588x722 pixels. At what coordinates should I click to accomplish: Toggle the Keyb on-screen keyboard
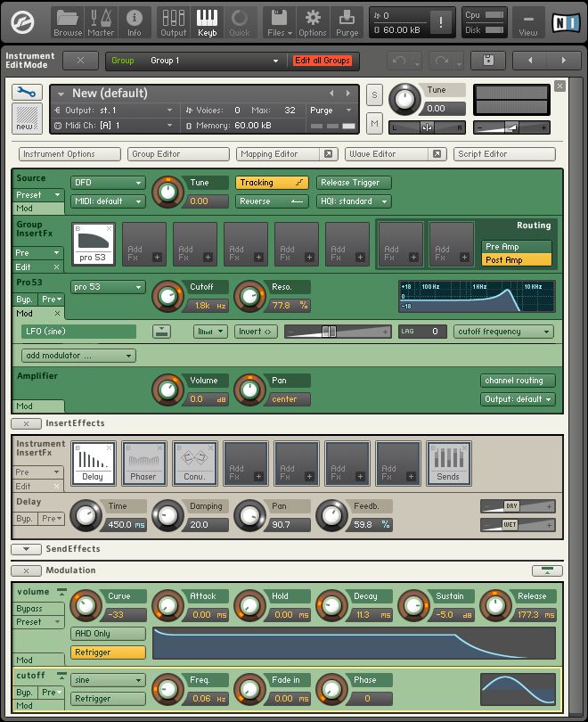(207, 22)
